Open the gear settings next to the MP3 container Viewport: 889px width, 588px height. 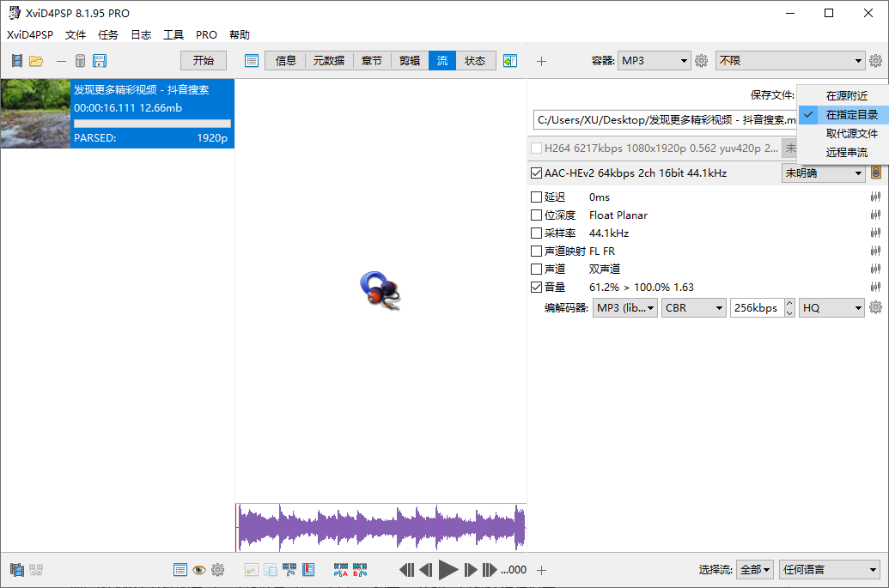701,61
